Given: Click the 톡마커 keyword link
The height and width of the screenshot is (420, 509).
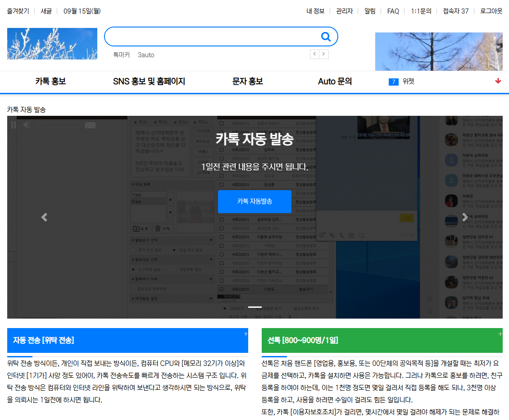Looking at the screenshot, I should pos(121,55).
